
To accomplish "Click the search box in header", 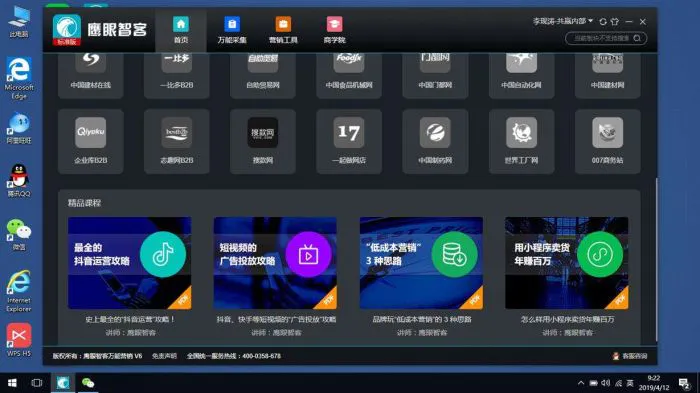I will (606, 38).
